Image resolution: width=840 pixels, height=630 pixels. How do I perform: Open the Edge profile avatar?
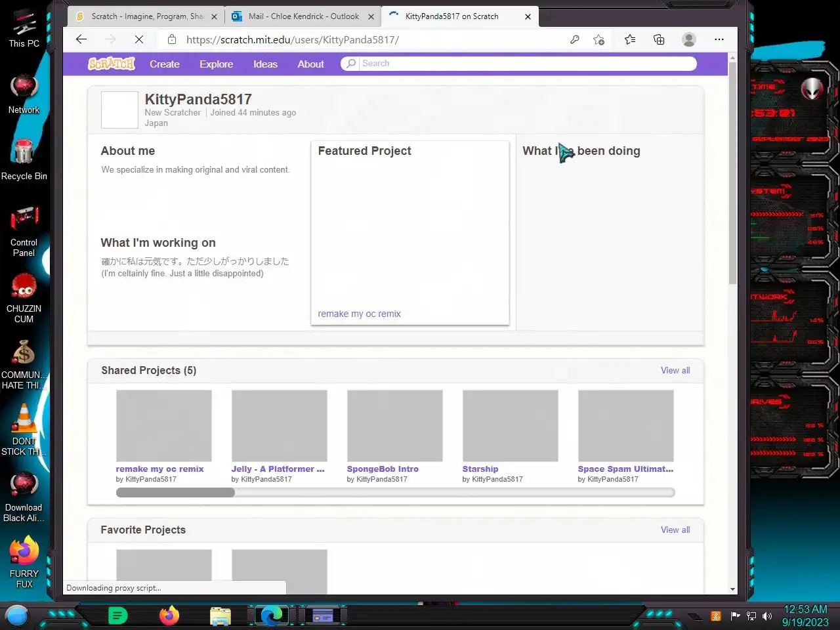(689, 39)
